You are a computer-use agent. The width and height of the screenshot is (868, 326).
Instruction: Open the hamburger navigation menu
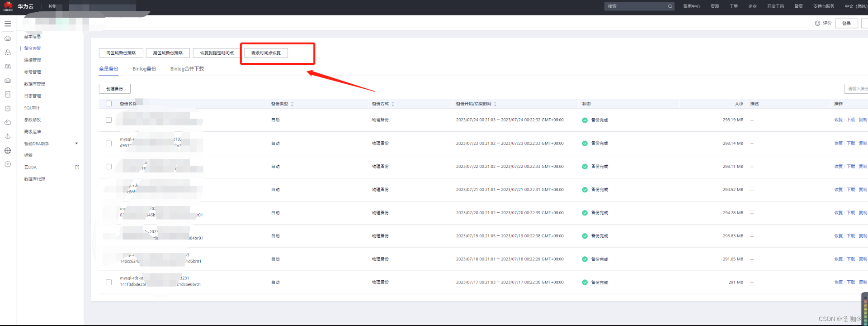pos(8,24)
